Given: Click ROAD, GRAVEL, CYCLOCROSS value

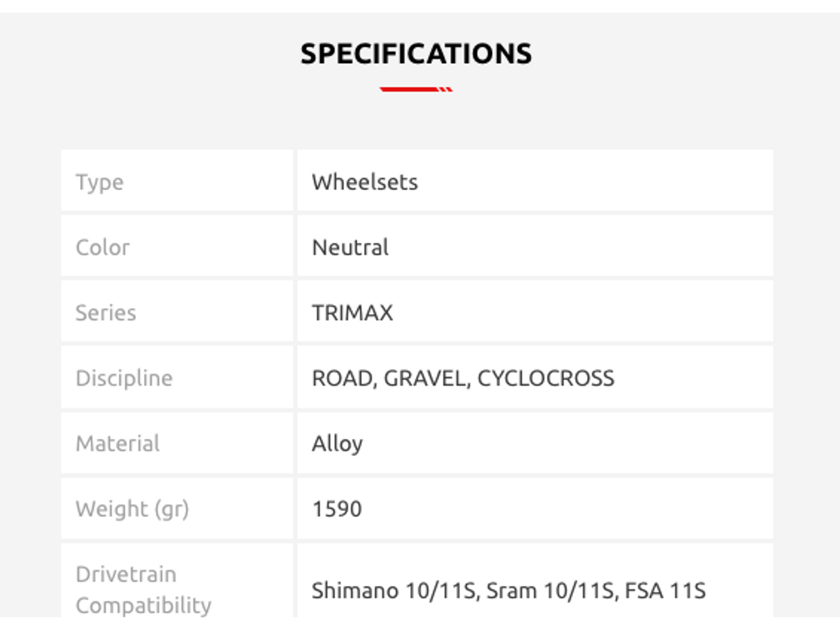Looking at the screenshot, I should [463, 378].
